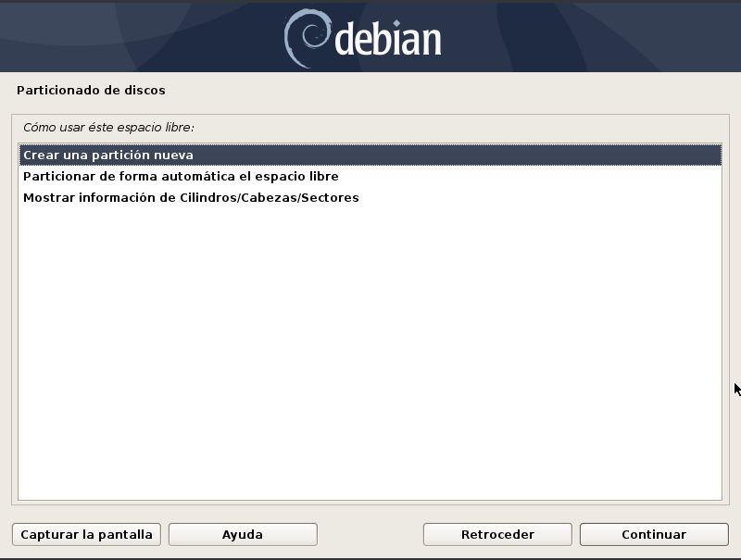
Task: Click blank space right of the Particionar automática row
Action: [x=530, y=176]
